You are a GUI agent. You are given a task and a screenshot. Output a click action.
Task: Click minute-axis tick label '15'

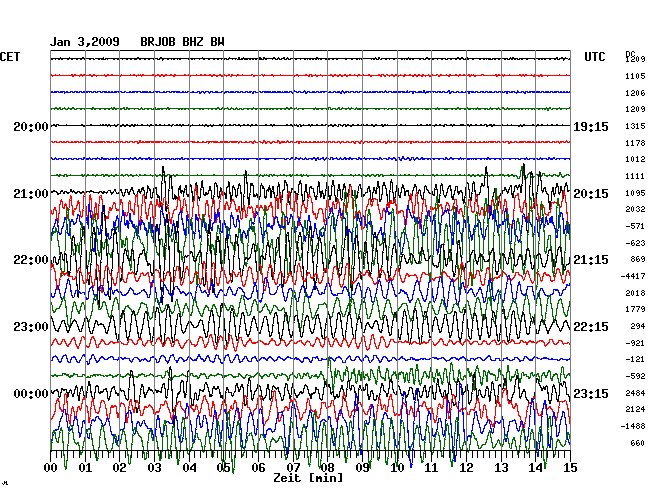[570, 468]
